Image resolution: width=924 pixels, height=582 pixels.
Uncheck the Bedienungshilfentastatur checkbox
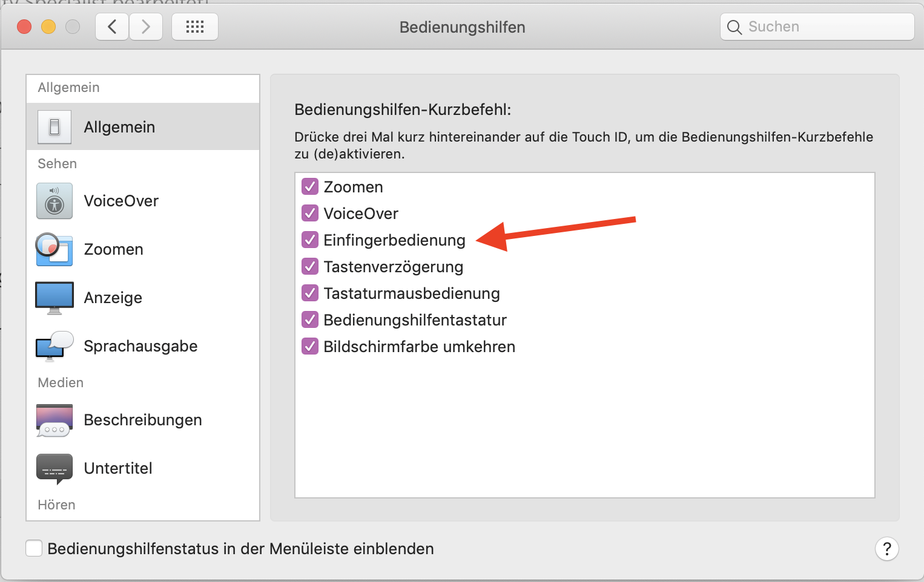click(310, 320)
